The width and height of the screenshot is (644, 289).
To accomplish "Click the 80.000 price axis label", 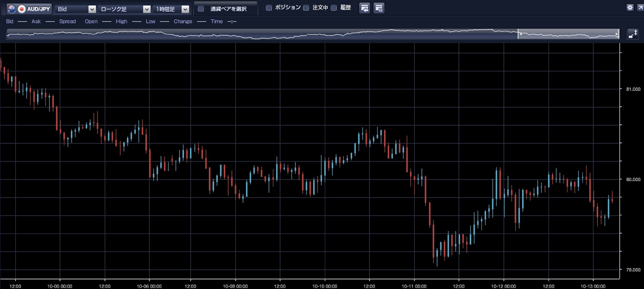I will click(x=633, y=180).
